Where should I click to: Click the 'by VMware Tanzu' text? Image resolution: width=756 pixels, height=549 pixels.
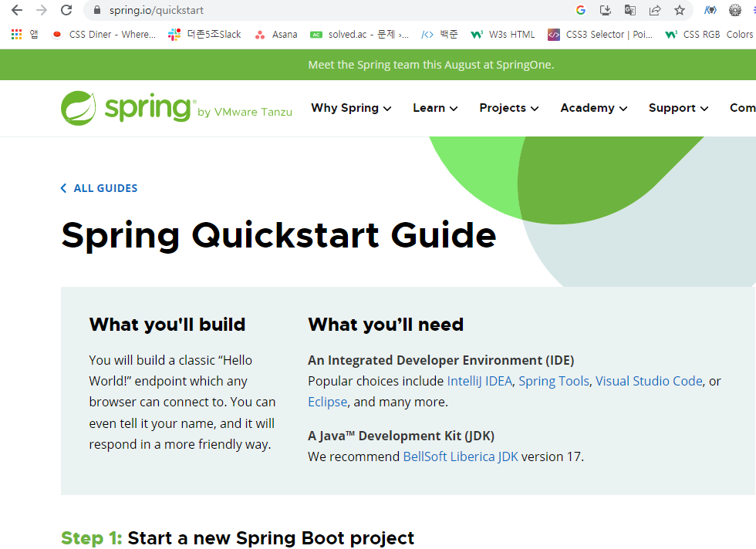[x=245, y=112]
